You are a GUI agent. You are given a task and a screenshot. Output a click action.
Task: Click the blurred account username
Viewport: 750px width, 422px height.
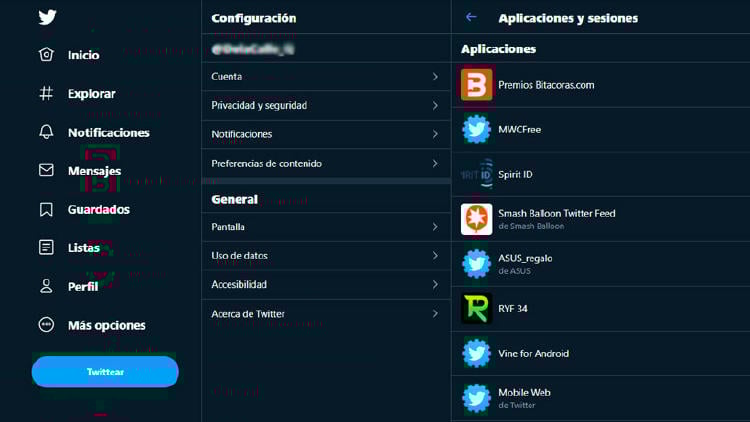coord(253,49)
